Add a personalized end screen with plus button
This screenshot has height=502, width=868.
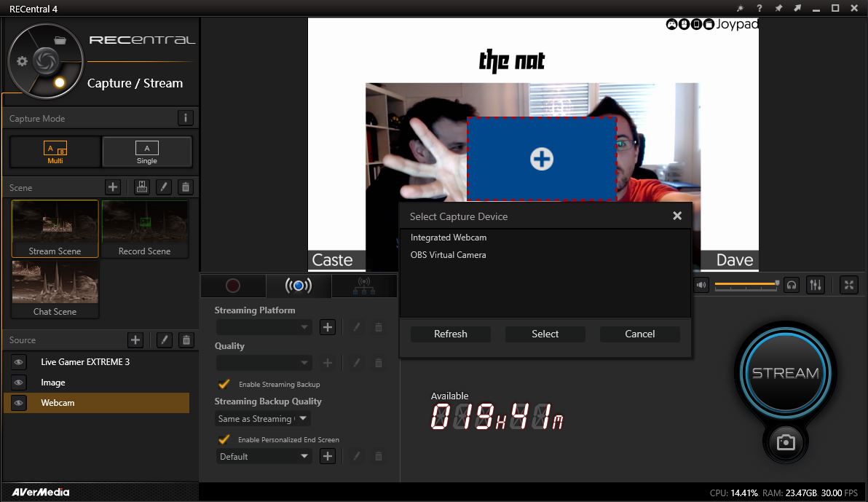tap(328, 456)
